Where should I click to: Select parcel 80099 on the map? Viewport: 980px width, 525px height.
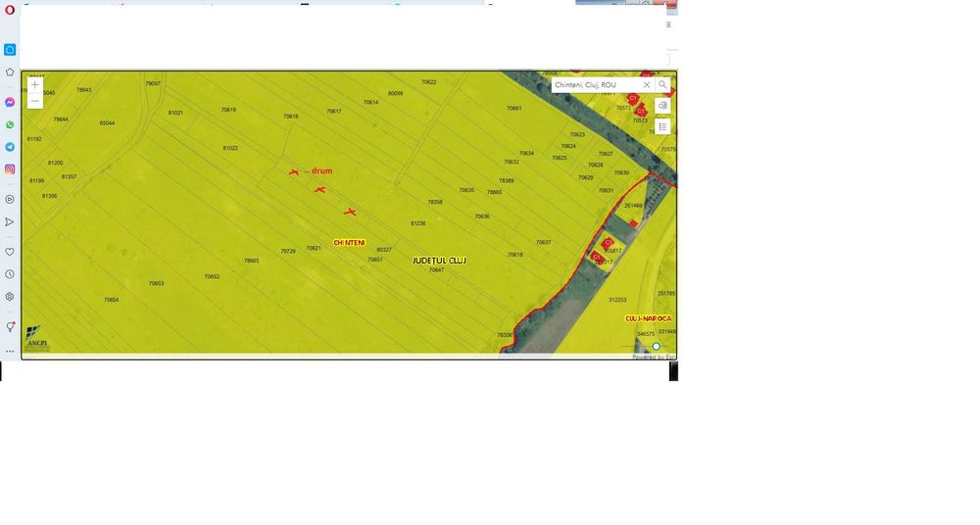tap(395, 94)
